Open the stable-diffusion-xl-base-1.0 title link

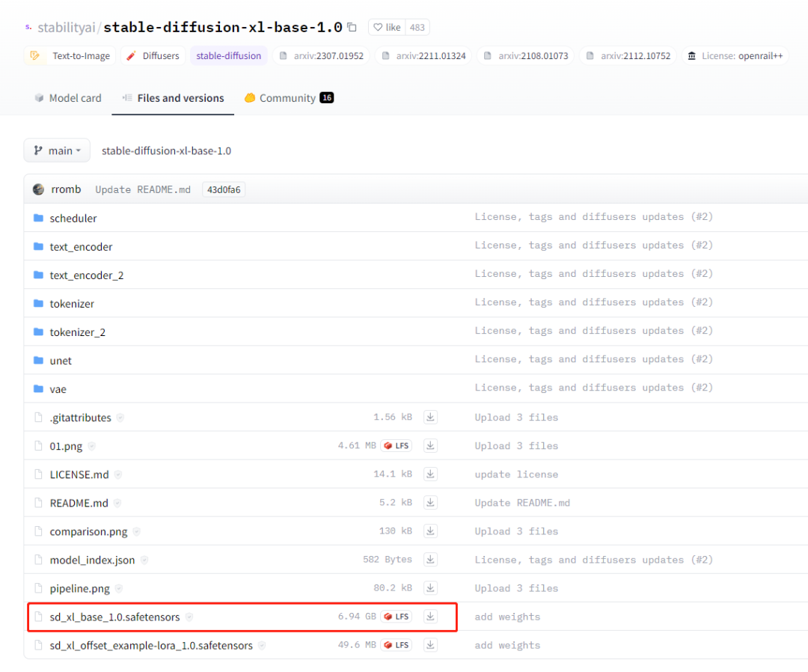point(223,27)
